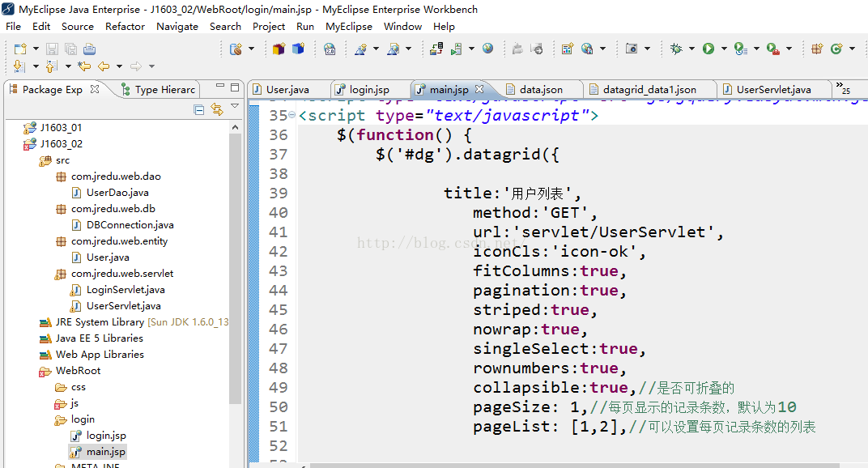Click the External Tools run icon

tap(773, 49)
